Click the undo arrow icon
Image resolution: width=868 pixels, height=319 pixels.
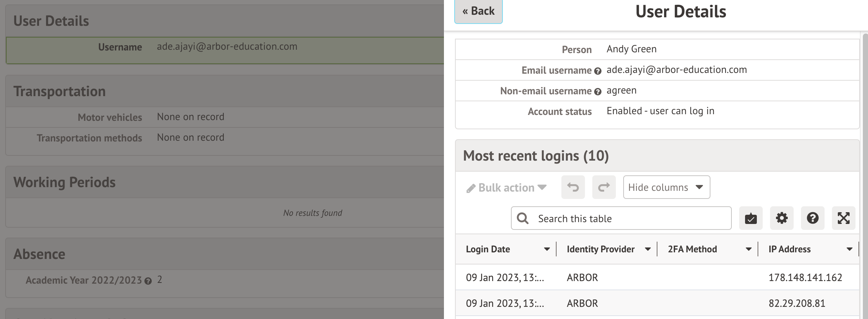(x=573, y=187)
